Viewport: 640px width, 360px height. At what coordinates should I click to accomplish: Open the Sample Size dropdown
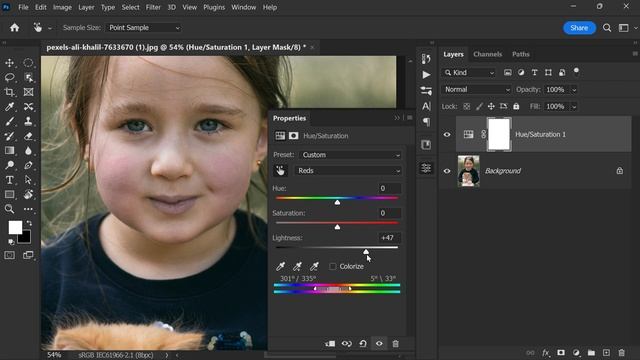tap(144, 28)
